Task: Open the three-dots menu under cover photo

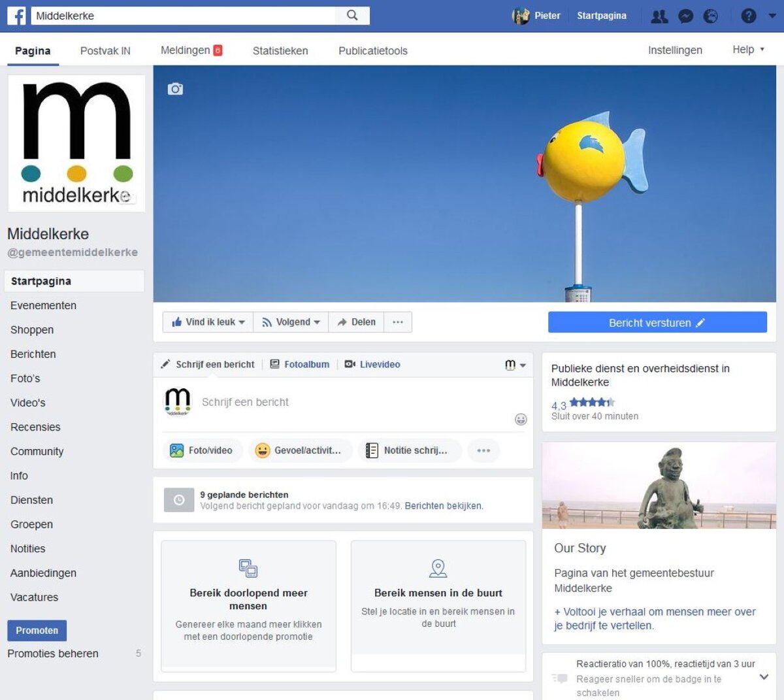Action: click(398, 322)
